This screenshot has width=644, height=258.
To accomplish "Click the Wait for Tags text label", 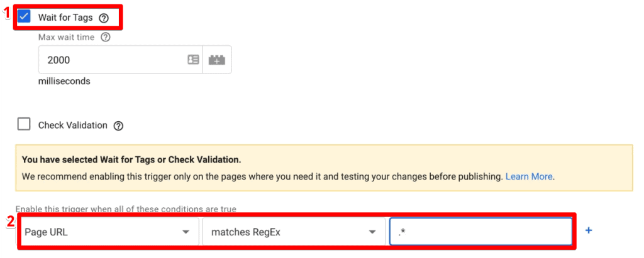I will pyautogui.click(x=65, y=18).
